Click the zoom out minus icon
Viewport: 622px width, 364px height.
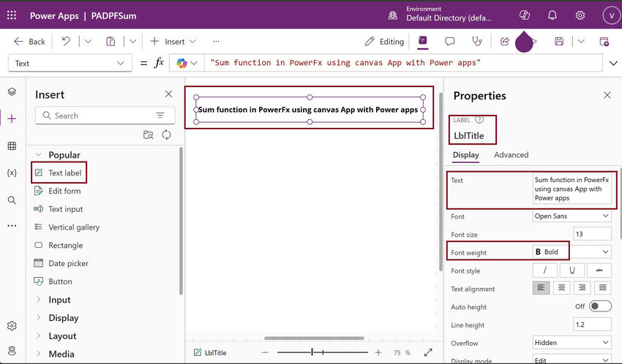(x=266, y=352)
